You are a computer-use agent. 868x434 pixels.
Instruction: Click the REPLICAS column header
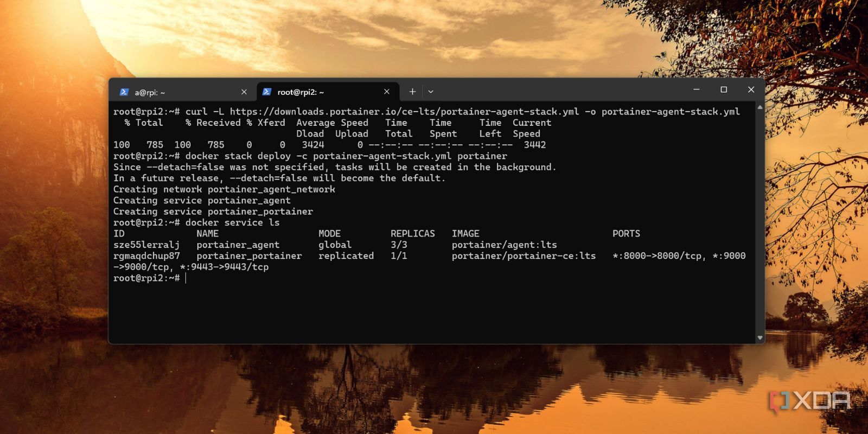pyautogui.click(x=413, y=234)
